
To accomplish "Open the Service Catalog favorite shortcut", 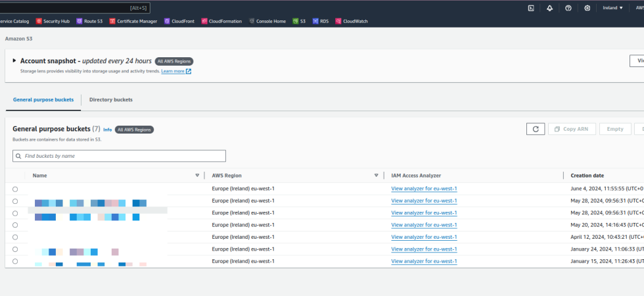I will pyautogui.click(x=14, y=21).
